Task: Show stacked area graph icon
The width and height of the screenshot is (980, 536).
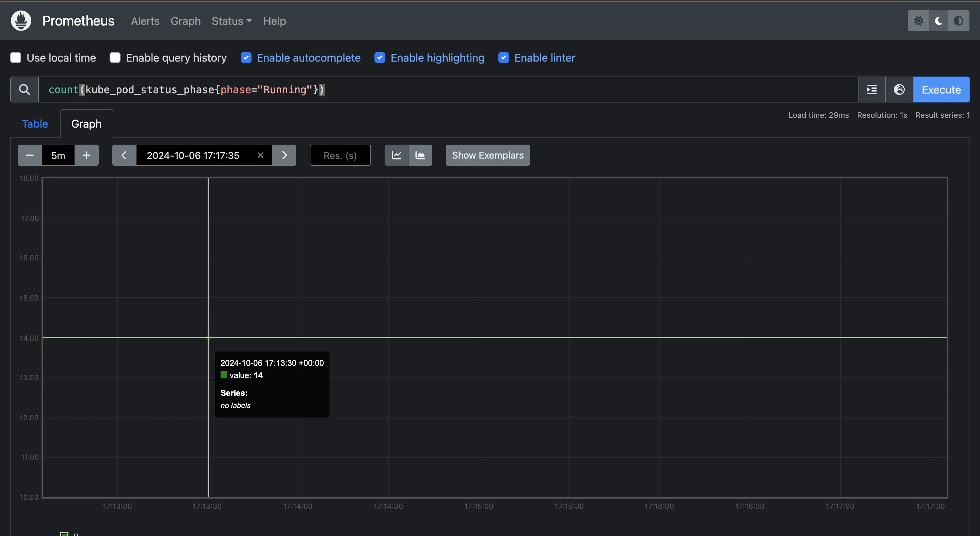Action: [x=420, y=155]
